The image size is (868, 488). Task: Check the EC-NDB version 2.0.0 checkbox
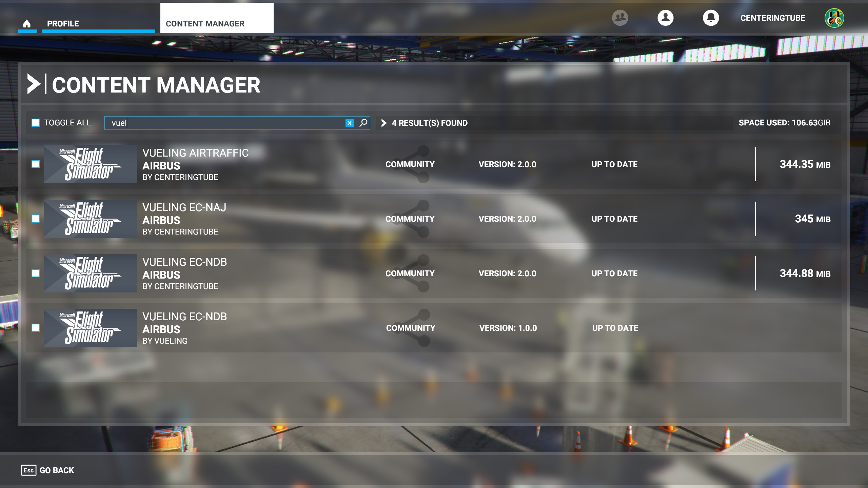click(36, 273)
